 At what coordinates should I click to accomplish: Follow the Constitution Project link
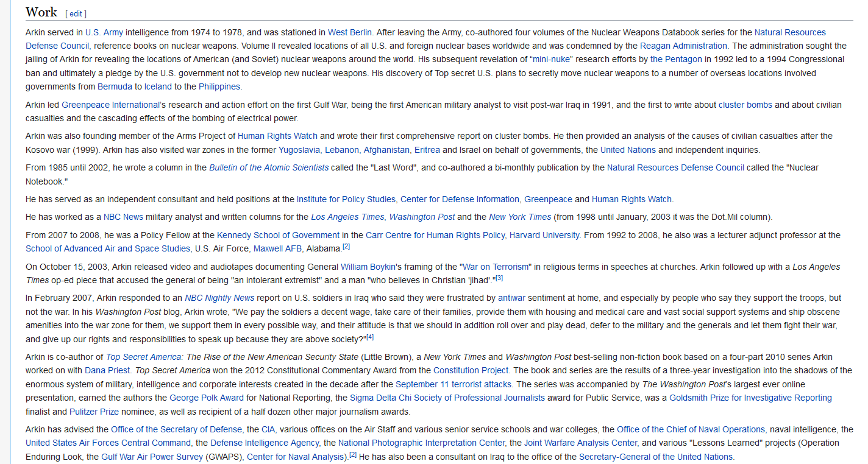[x=471, y=370]
